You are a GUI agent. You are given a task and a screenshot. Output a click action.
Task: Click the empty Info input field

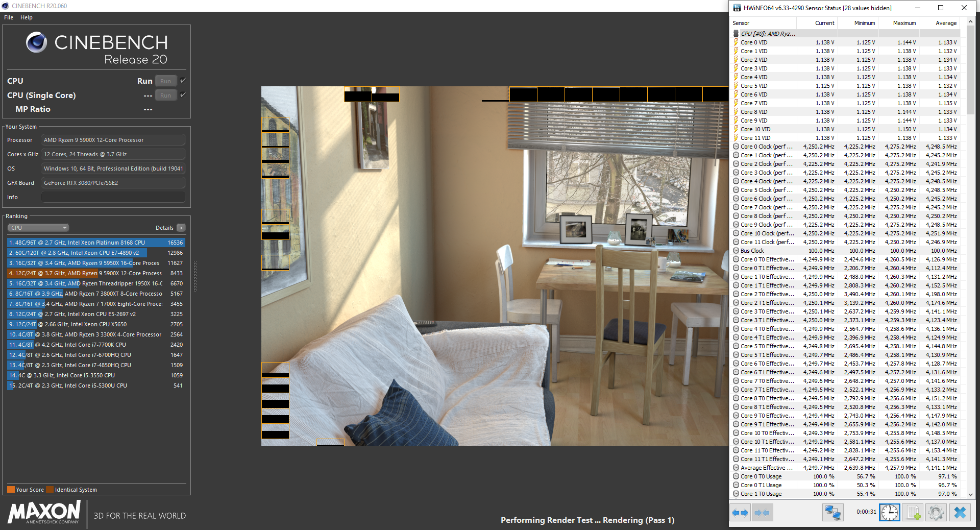(113, 197)
